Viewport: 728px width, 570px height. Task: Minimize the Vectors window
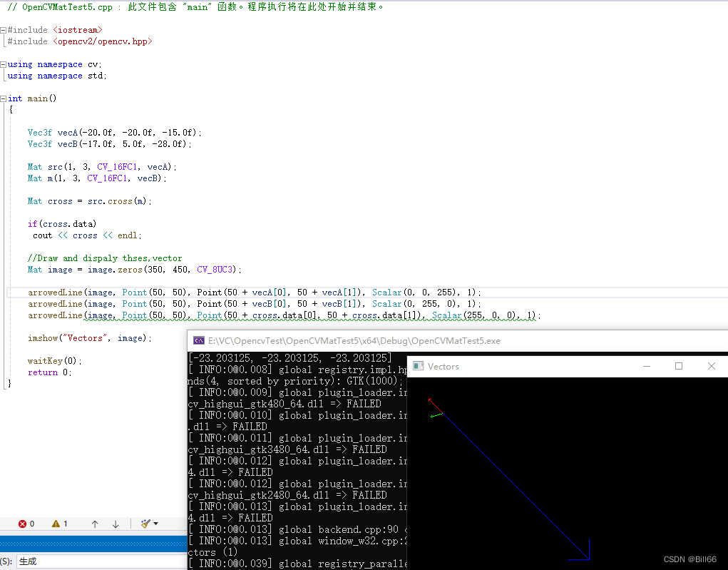(647, 365)
